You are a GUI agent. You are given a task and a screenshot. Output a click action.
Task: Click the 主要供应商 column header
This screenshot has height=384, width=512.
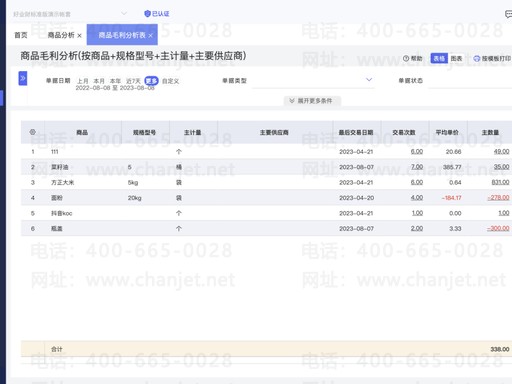[274, 132]
